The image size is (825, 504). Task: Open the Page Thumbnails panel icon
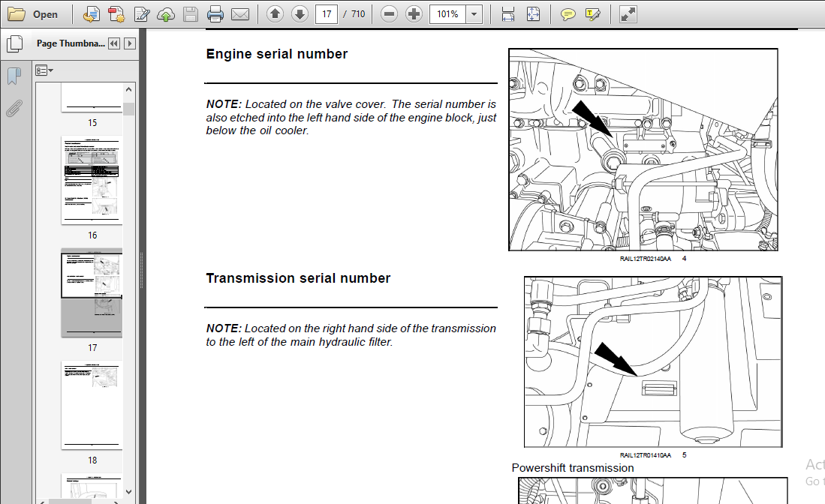coord(15,43)
